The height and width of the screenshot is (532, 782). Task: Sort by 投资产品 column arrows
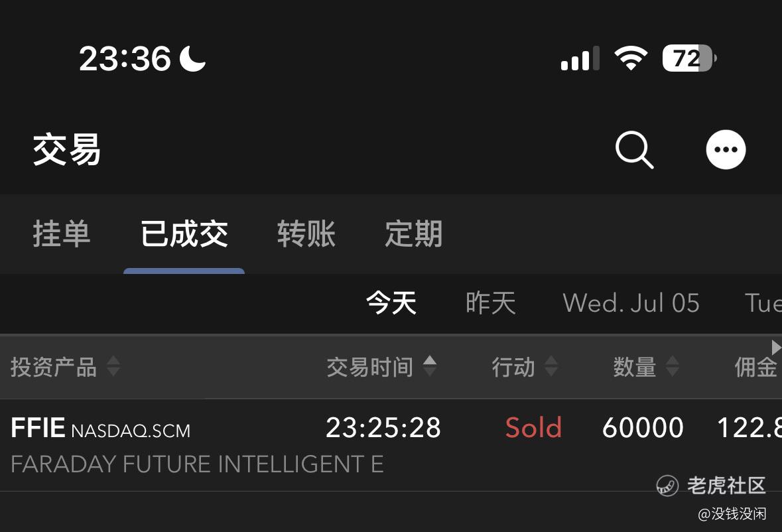click(113, 366)
